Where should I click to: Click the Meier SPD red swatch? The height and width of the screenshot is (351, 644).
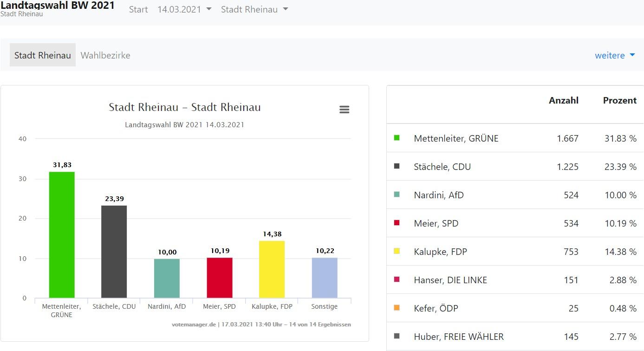click(396, 223)
